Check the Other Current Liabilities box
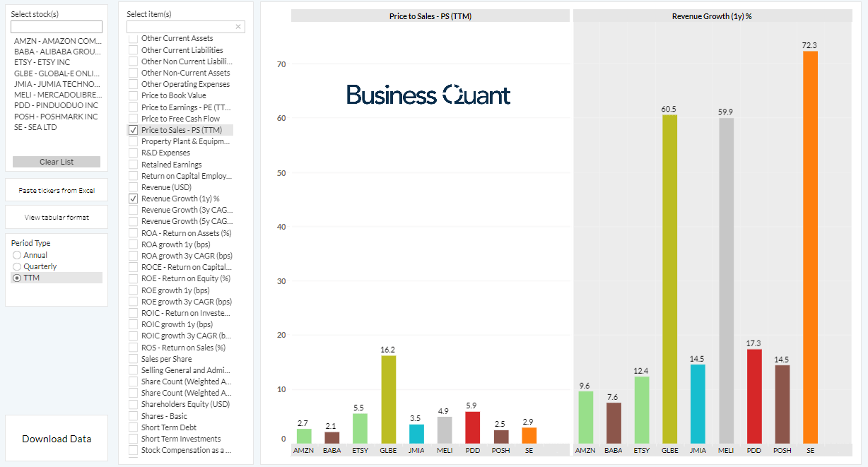Viewport: 868px width, 467px height. point(134,50)
